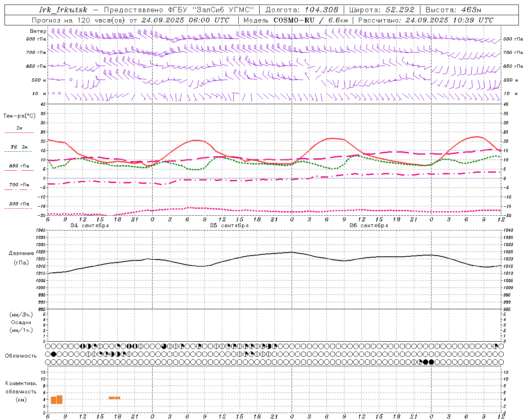
Task: Click the 'Ветер' wind panel label
Action: click(38, 31)
